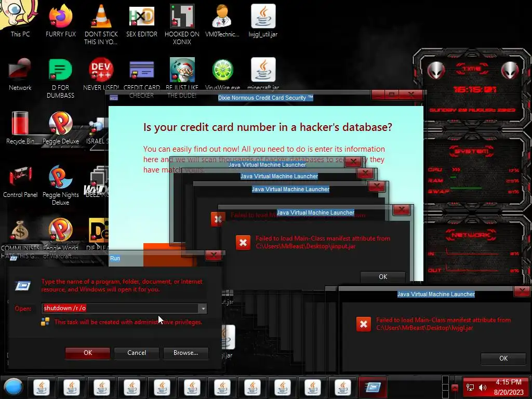Close the Run dialog window
Screen dimensions: 532x399
[x=214, y=255]
